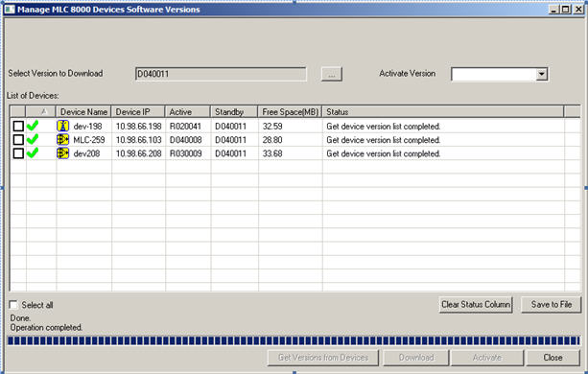
Task: Click the Standby D040011 cell for dev-198
Action: pyautogui.click(x=230, y=127)
